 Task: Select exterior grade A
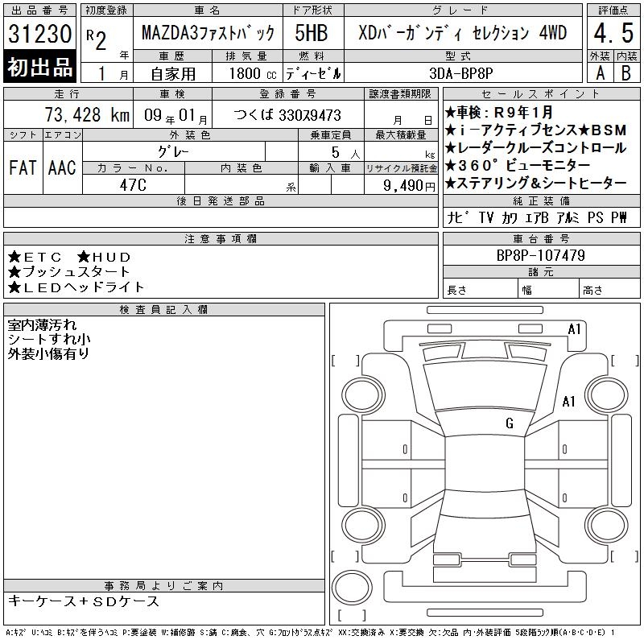coord(601,73)
